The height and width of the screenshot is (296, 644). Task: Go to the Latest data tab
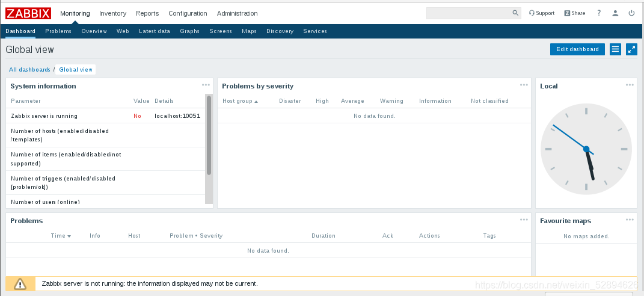[x=155, y=31]
